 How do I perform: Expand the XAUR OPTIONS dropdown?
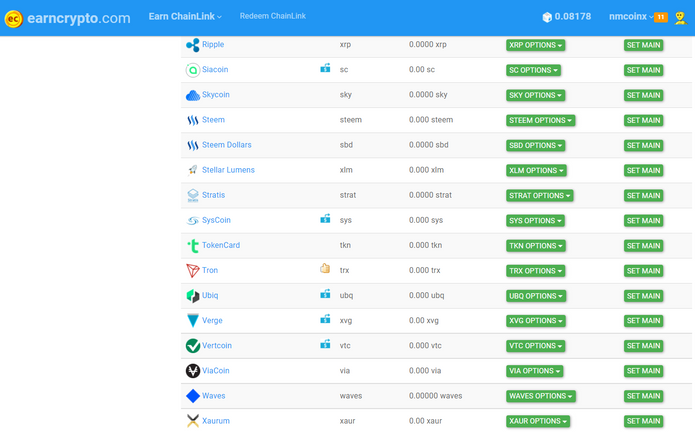[x=538, y=421]
